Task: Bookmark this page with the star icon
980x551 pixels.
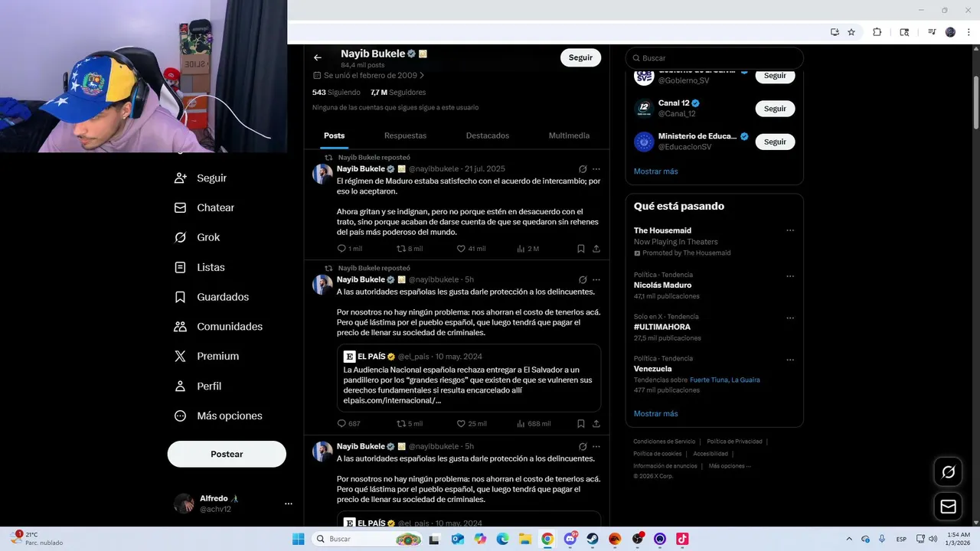Action: (x=851, y=32)
